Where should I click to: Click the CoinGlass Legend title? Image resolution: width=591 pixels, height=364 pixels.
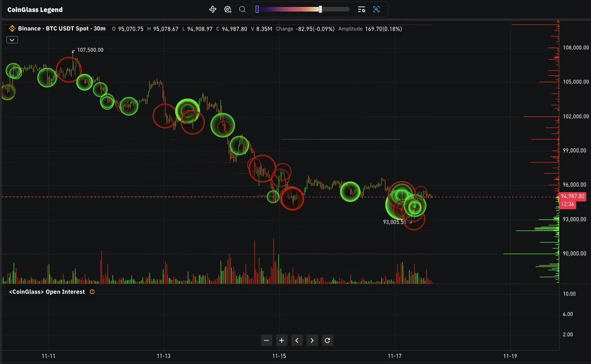[35, 10]
